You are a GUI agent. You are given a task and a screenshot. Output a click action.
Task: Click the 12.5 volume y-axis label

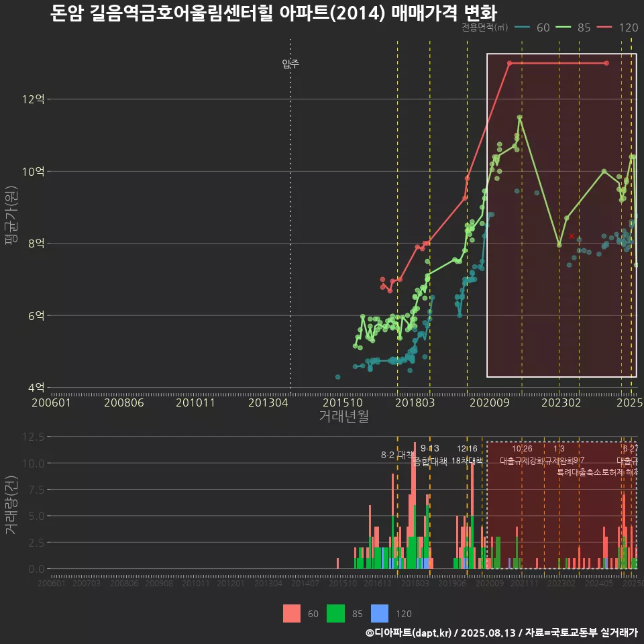pos(34,437)
